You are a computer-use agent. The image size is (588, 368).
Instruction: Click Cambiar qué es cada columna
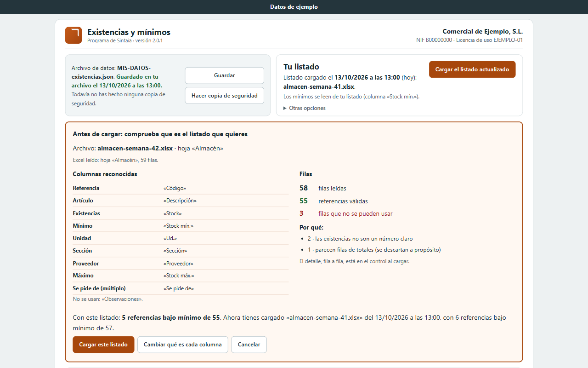(183, 345)
